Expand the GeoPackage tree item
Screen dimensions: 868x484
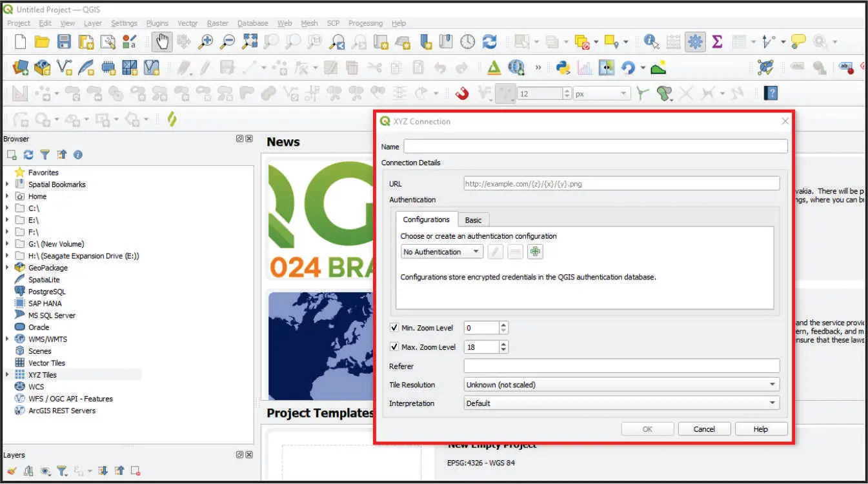pos(7,267)
